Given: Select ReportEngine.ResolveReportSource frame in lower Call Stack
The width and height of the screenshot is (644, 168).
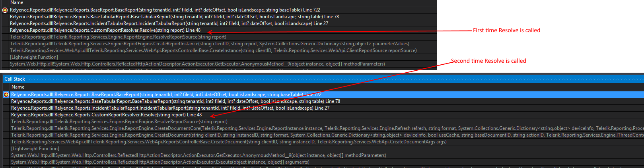Looking at the screenshot, I should (x=119, y=122).
